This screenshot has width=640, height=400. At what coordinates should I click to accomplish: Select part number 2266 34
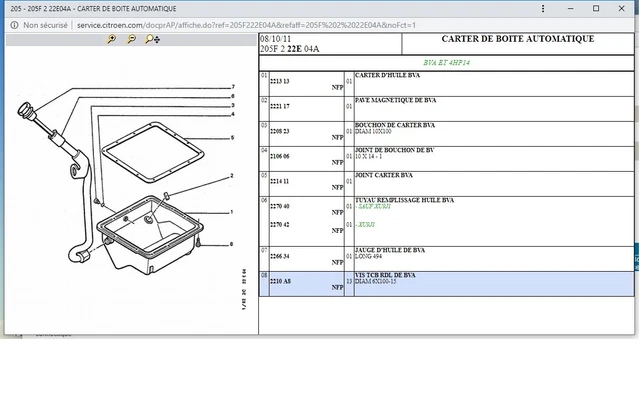click(280, 256)
